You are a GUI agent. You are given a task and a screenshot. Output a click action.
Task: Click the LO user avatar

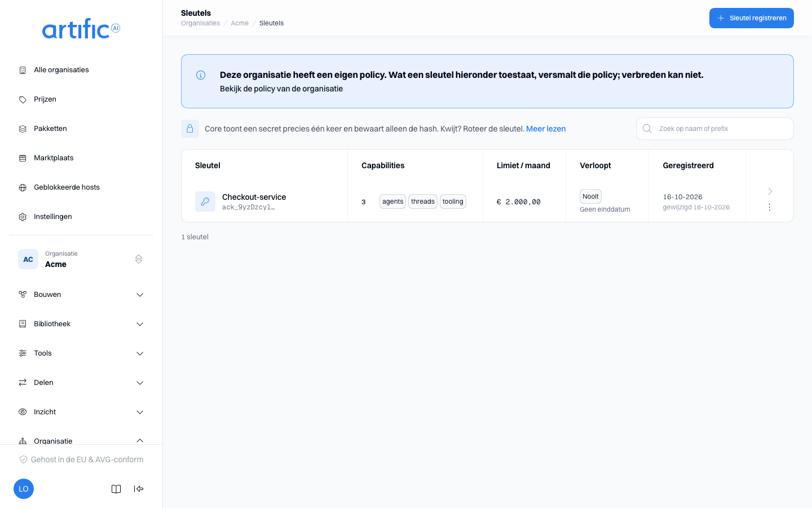pos(24,489)
